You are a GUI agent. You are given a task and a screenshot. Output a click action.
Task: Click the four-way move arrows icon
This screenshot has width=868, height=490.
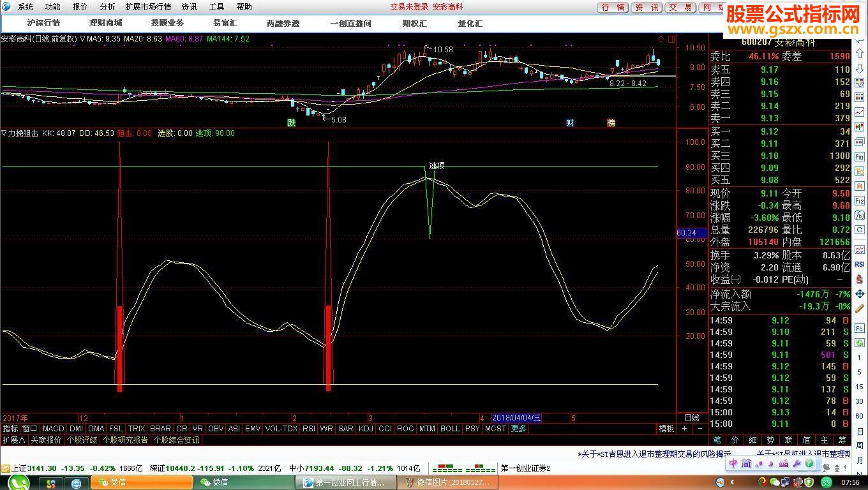pos(860,294)
